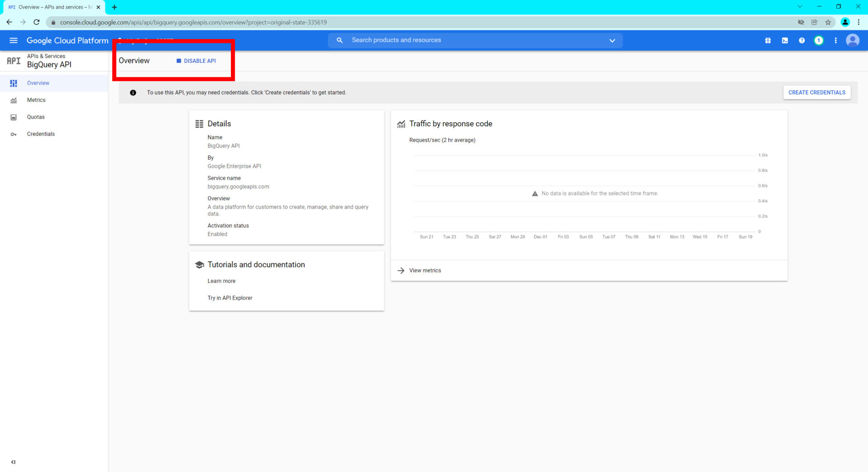The image size is (868, 472).
Task: Click View metrics link
Action: [x=425, y=271]
